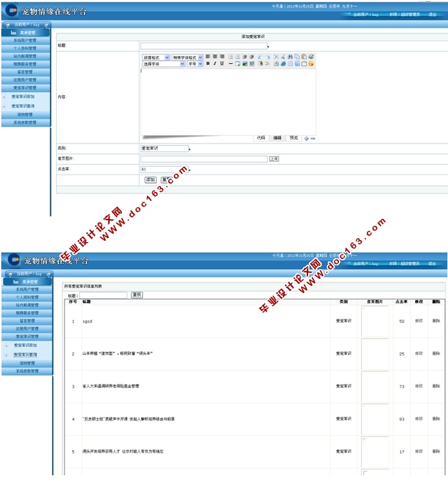
Task: Click 删除 for the row with 17 clicks
Action: (436, 451)
